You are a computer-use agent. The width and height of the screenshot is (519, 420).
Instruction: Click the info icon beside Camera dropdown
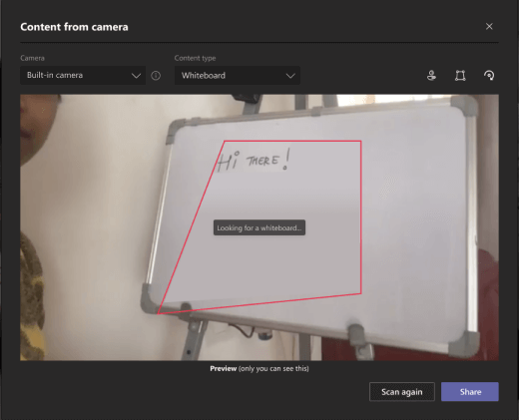(x=156, y=76)
